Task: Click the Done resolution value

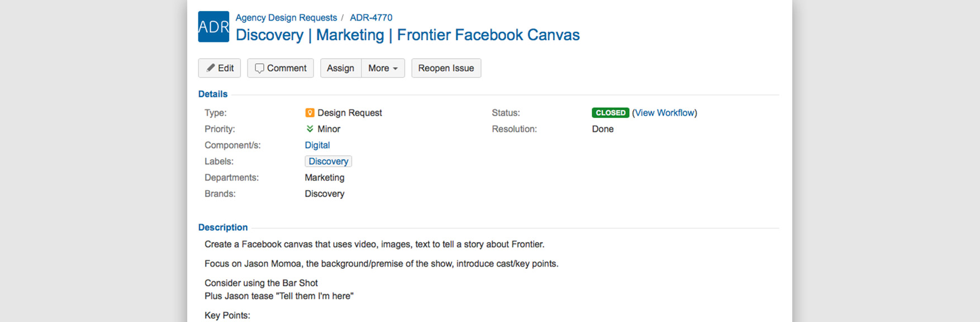Action: pyautogui.click(x=602, y=129)
